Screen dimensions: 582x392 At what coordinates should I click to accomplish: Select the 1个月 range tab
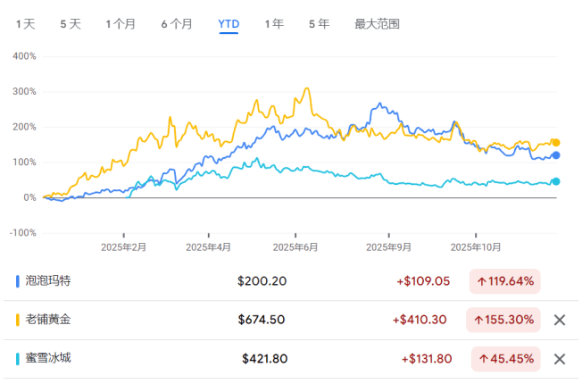(x=121, y=24)
